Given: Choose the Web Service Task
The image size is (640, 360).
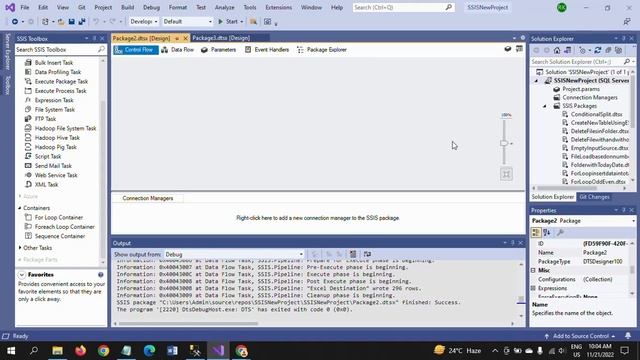Looking at the screenshot, I should tap(56, 176).
